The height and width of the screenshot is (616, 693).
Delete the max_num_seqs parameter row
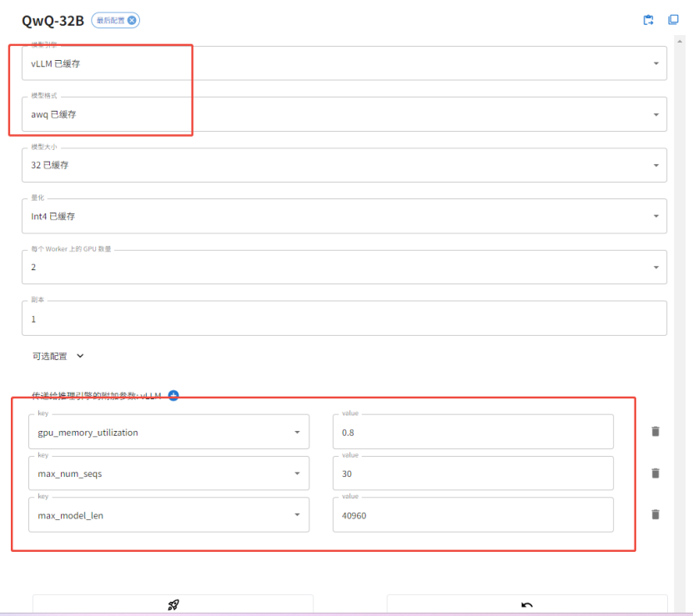tap(655, 473)
